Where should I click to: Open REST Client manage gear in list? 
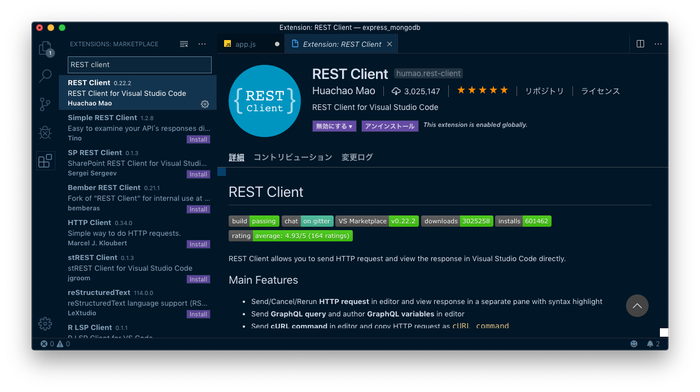205,104
